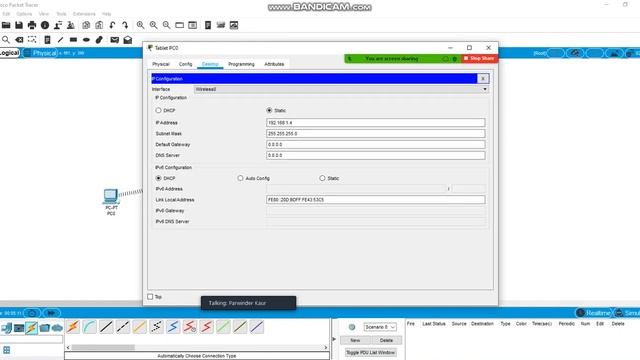Image resolution: width=640 pixels, height=360 pixels.
Task: Select the IPv4 DHCP radio button
Action: [x=158, y=110]
